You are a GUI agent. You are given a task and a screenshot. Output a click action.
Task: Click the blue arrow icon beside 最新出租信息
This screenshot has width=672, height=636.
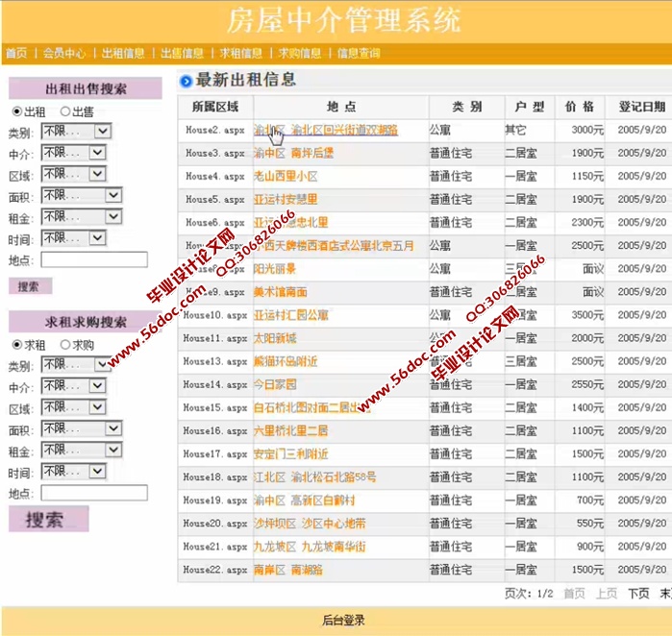pyautogui.click(x=186, y=81)
